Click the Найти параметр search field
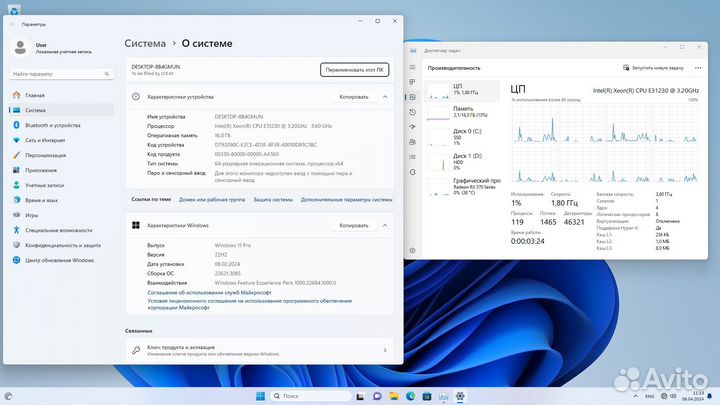 coord(60,74)
